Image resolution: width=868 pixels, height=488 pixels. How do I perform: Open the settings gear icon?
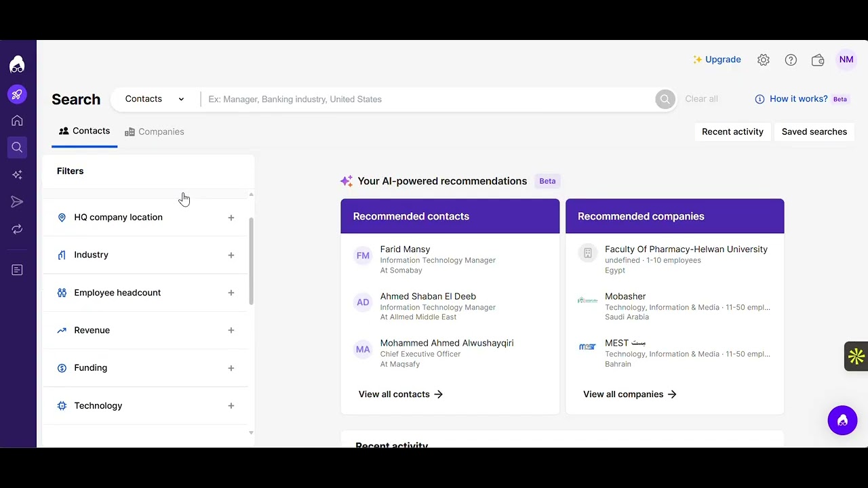(764, 60)
